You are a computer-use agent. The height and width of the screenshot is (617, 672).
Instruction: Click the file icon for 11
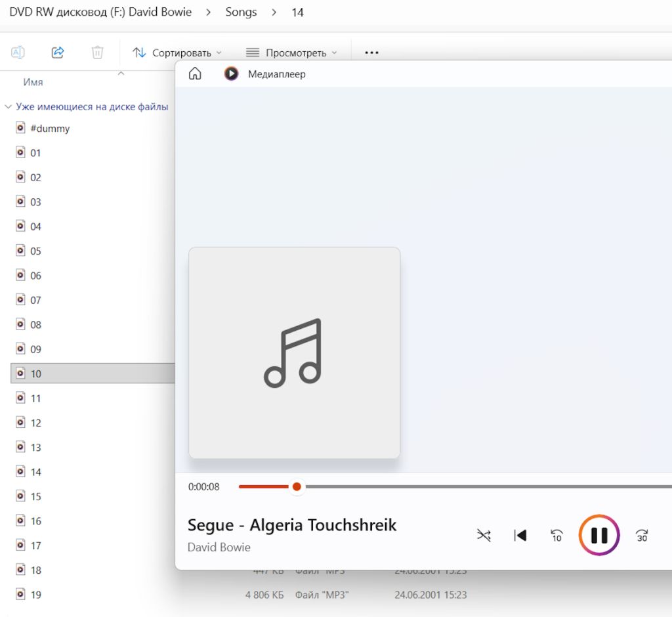tap(20, 398)
